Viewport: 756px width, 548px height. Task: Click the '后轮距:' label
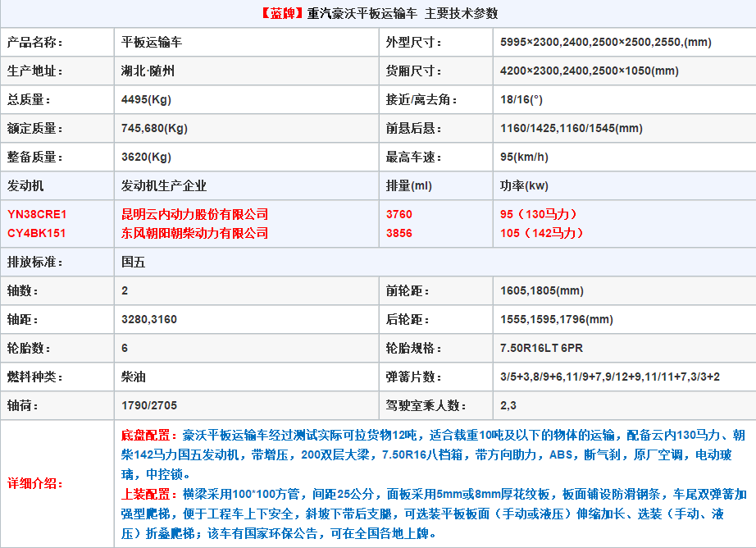408,319
